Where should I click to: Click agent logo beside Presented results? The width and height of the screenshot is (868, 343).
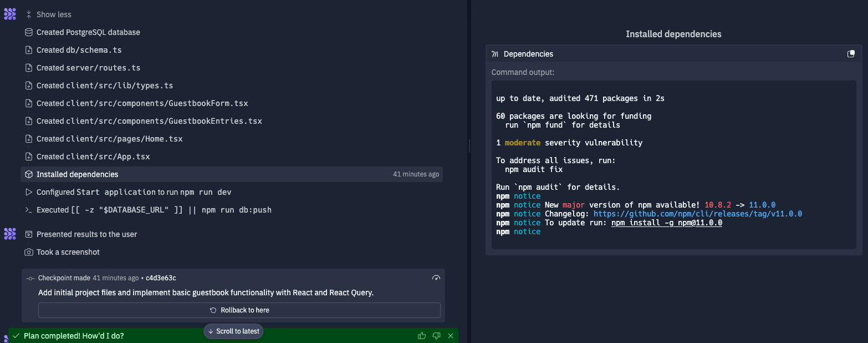(x=10, y=234)
